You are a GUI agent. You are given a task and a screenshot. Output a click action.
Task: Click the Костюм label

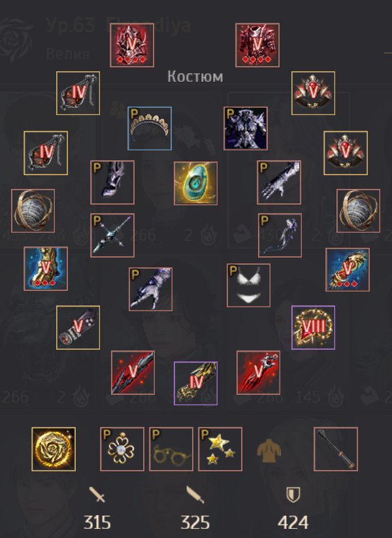[x=195, y=76]
